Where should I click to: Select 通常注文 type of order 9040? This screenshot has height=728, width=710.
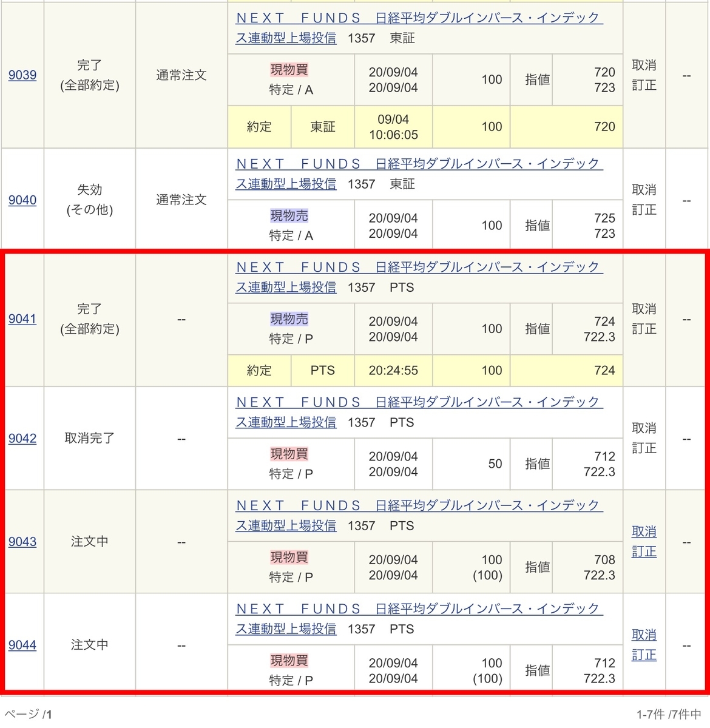click(x=181, y=200)
